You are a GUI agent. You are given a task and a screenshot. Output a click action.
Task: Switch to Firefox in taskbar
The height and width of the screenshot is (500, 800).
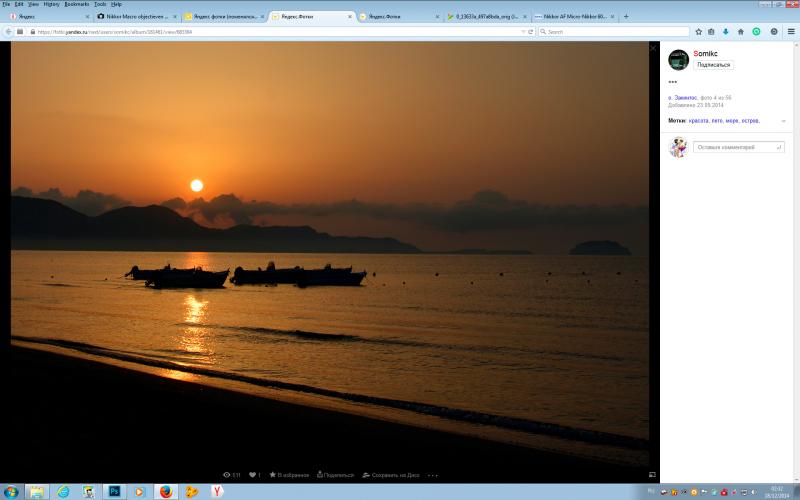pos(166,492)
